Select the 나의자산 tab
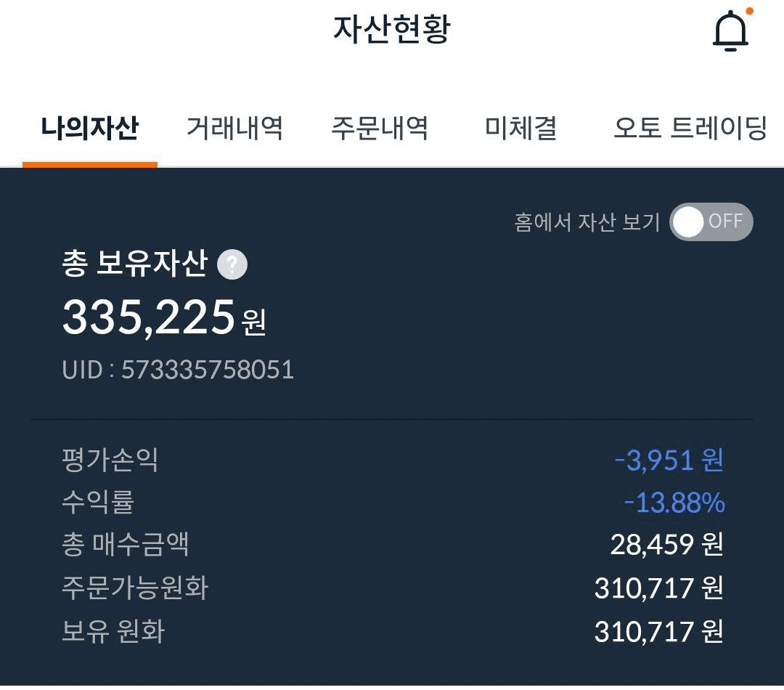 coord(90,128)
